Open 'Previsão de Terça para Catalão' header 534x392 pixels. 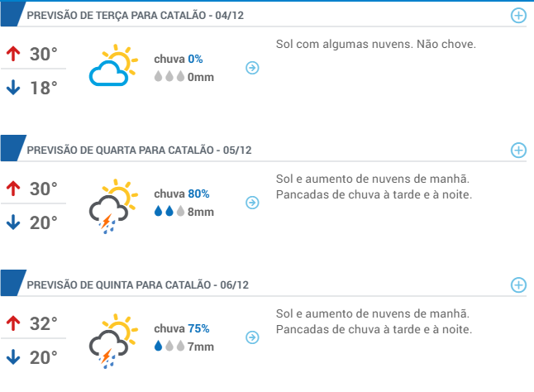(x=135, y=16)
